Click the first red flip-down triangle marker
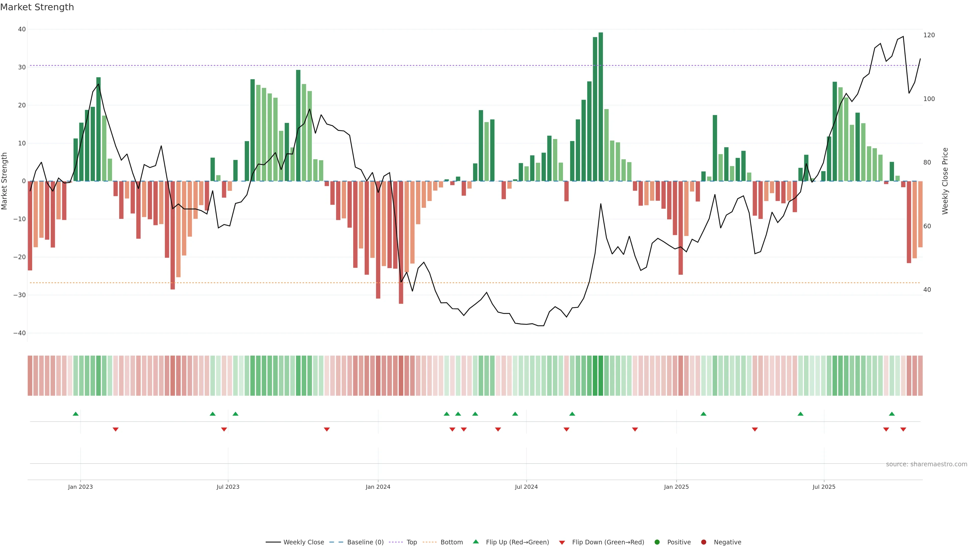Screen dimensions: 980x551 point(116,429)
